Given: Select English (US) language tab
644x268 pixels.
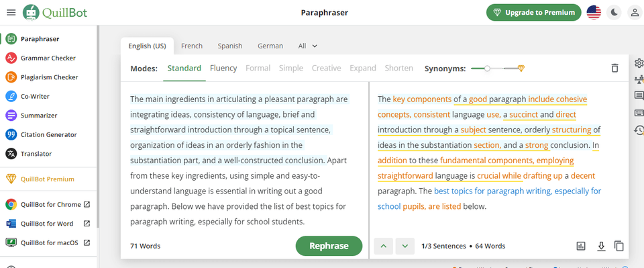Looking at the screenshot, I should 147,46.
